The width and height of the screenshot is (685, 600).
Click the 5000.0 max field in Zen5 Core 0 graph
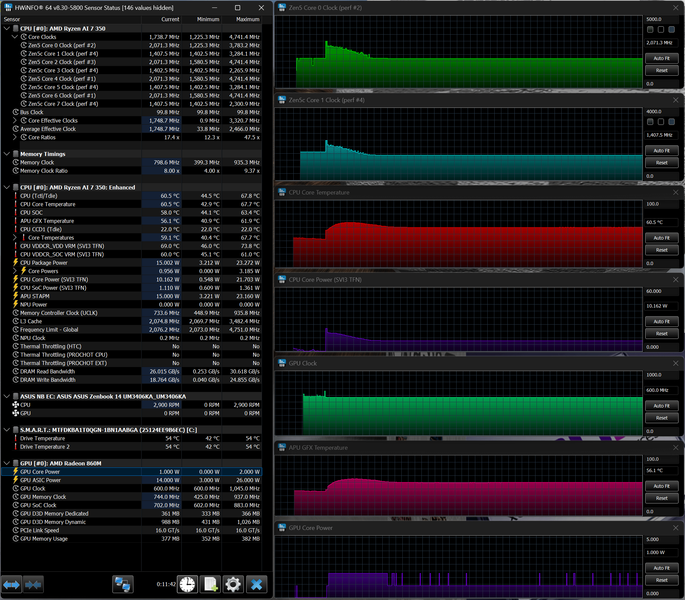661,19
